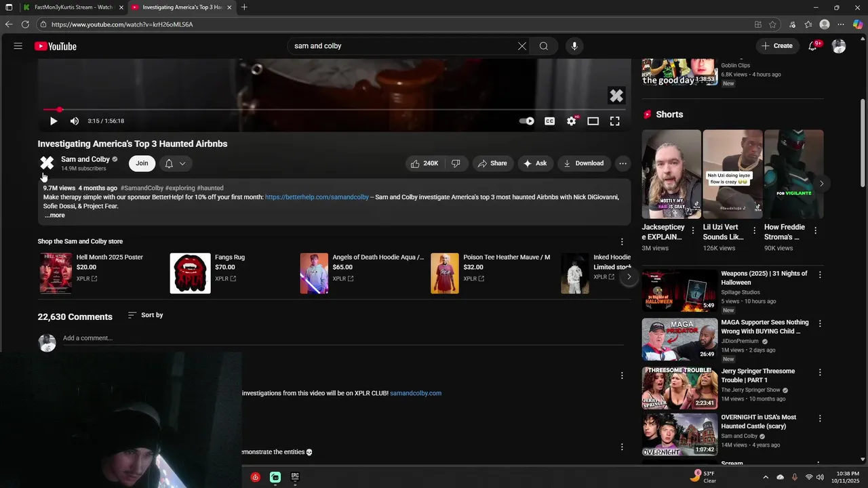Download the video
Viewport: 868px width, 488px height.
pyautogui.click(x=584, y=163)
